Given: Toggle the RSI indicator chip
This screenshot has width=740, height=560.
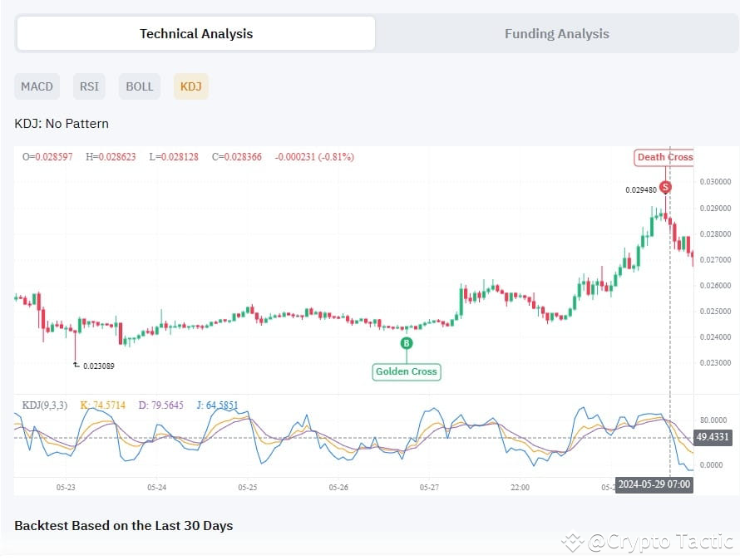Looking at the screenshot, I should (x=89, y=86).
